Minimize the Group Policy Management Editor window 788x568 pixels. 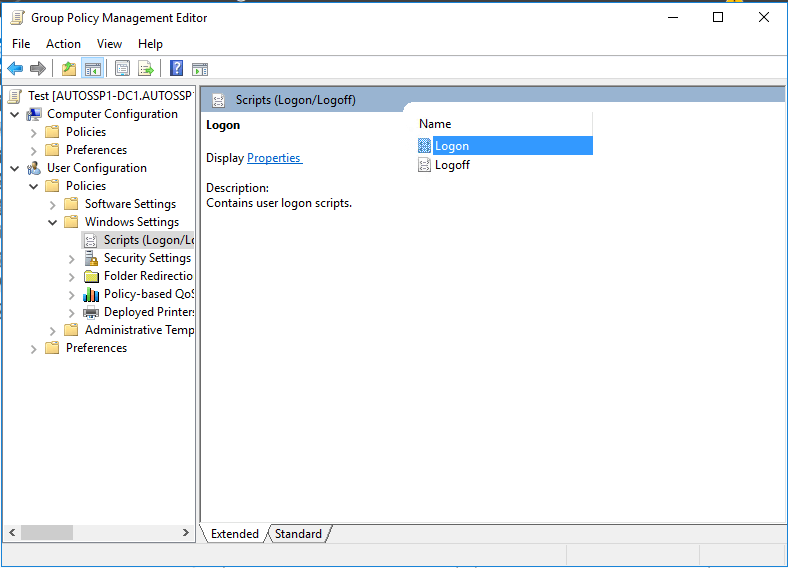[x=673, y=17]
